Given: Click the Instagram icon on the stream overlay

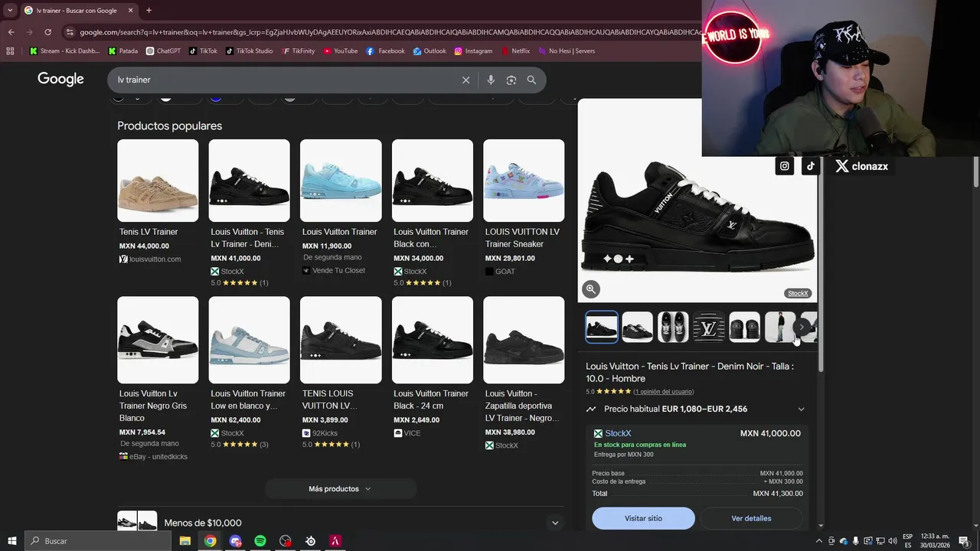Looking at the screenshot, I should [785, 166].
